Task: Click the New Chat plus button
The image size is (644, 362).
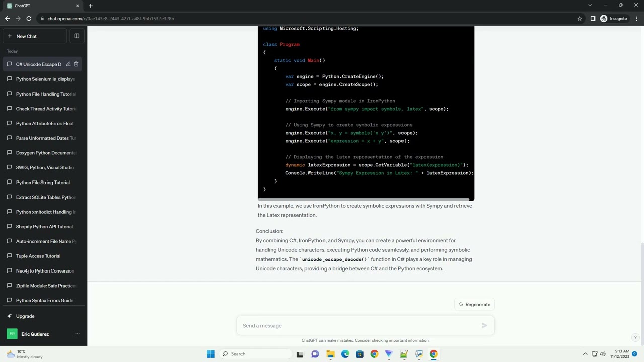Action: coord(34,36)
